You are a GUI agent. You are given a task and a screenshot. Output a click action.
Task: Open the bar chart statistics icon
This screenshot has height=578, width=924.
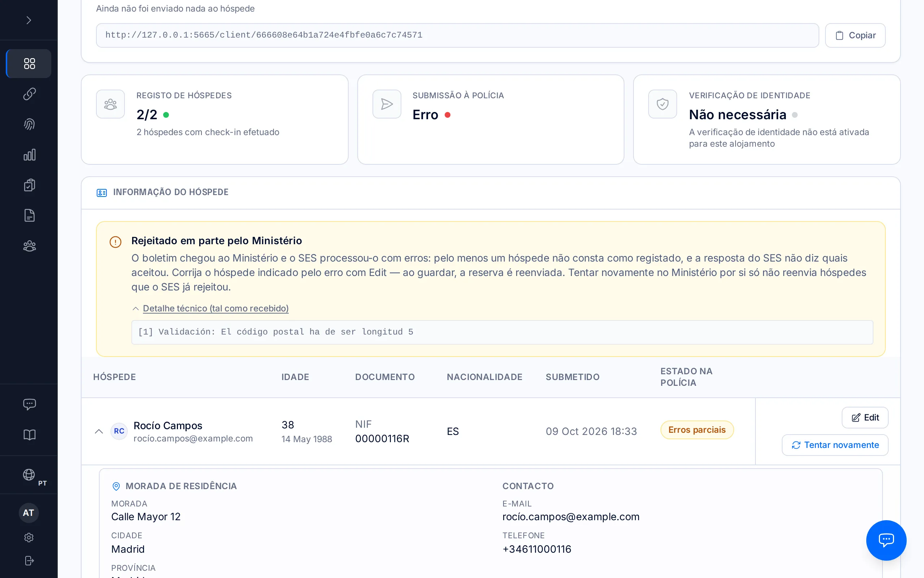pyautogui.click(x=29, y=155)
